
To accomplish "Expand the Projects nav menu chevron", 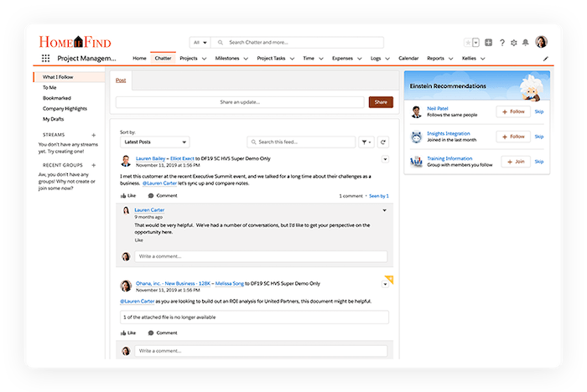I will click(205, 59).
